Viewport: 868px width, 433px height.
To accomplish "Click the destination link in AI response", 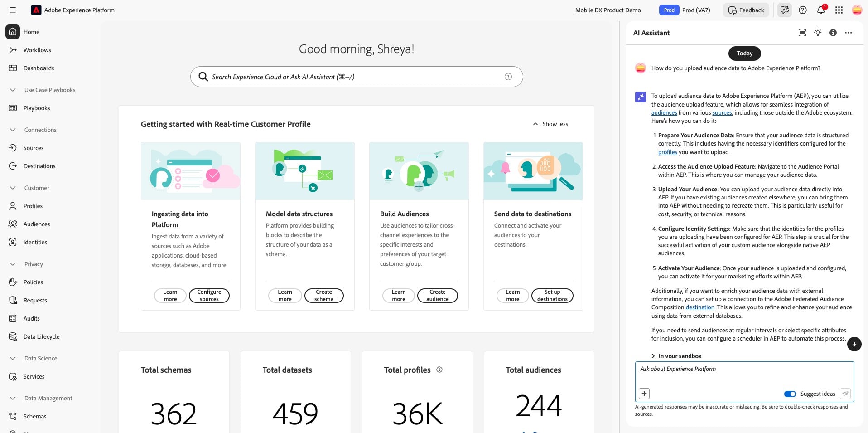I will tap(700, 307).
